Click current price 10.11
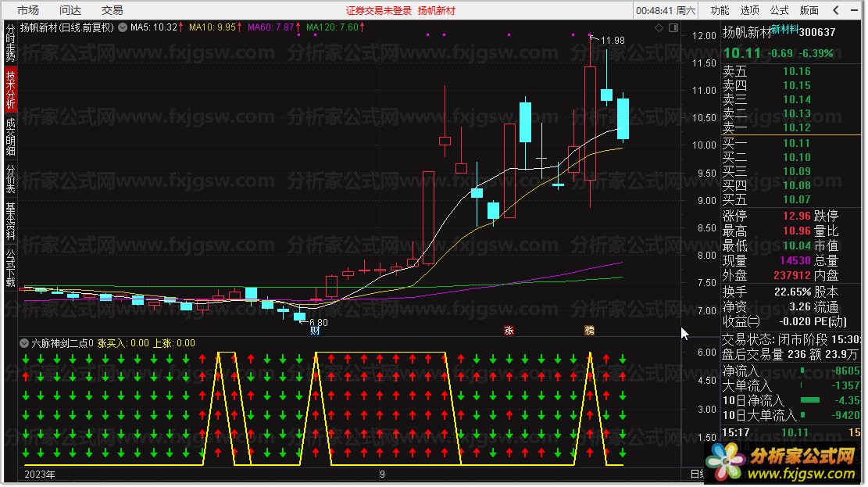Image resolution: width=868 pixels, height=487 pixels. tap(742, 53)
